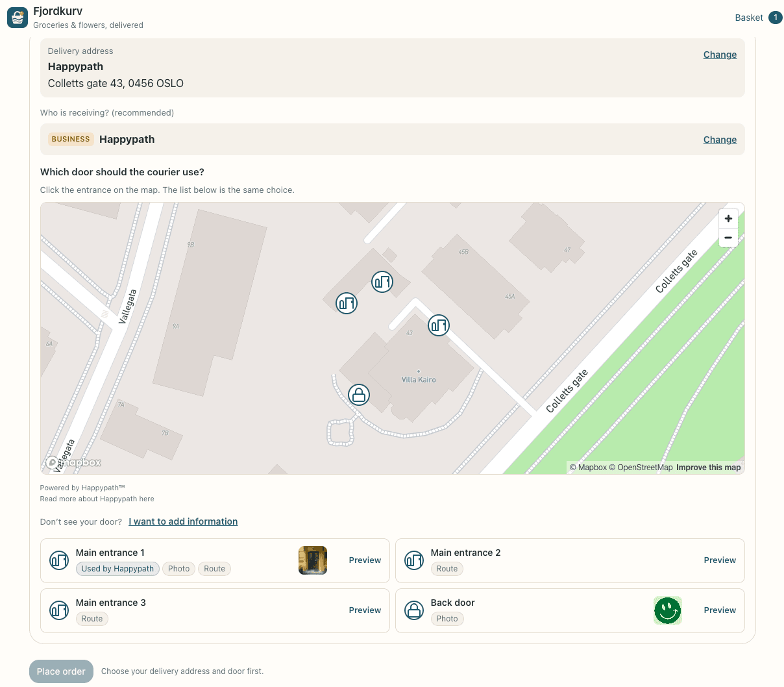Select the padlock back door map marker
The image size is (784, 687).
pos(359,395)
